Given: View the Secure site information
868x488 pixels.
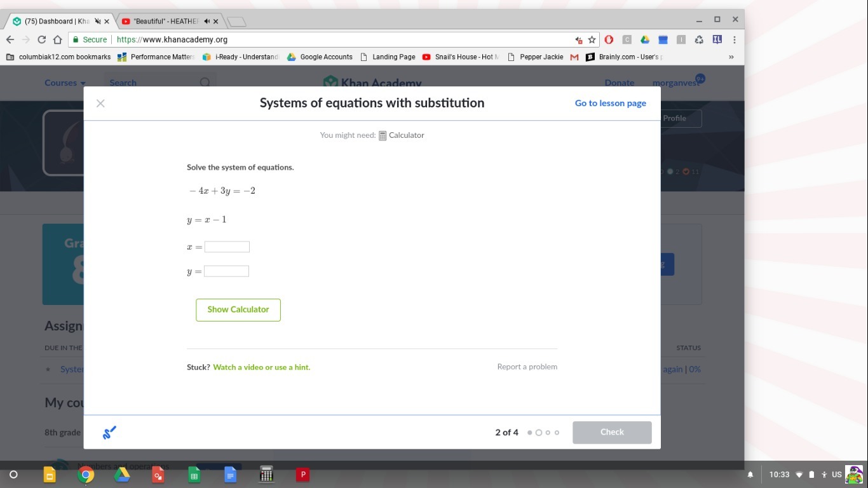Looking at the screenshot, I should coord(90,39).
